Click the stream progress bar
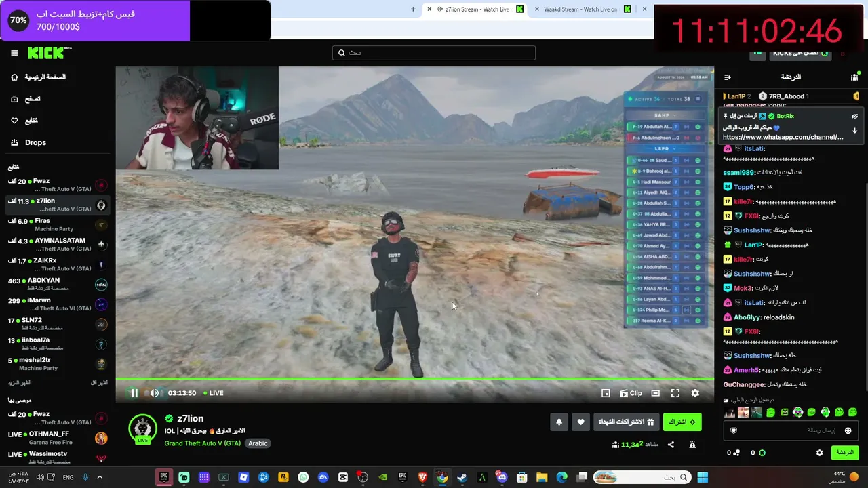 tap(414, 379)
